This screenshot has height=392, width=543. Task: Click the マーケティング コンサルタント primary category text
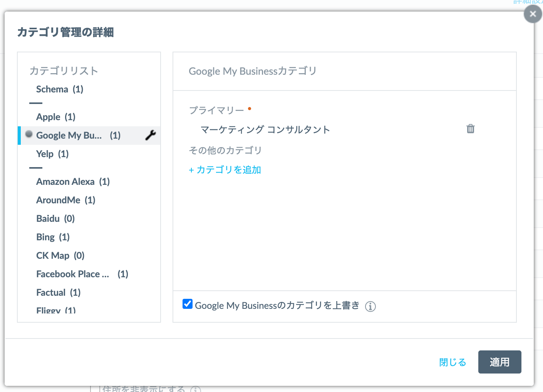265,130
